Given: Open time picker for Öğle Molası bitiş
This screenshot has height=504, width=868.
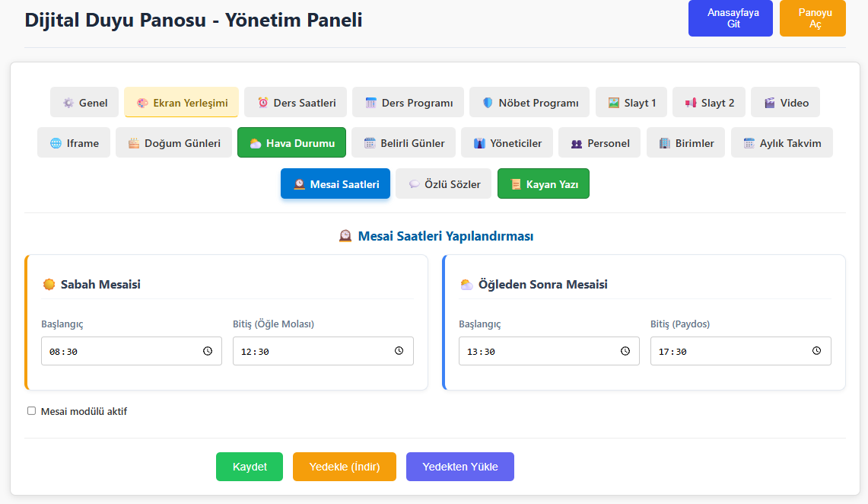Looking at the screenshot, I should pos(399,351).
